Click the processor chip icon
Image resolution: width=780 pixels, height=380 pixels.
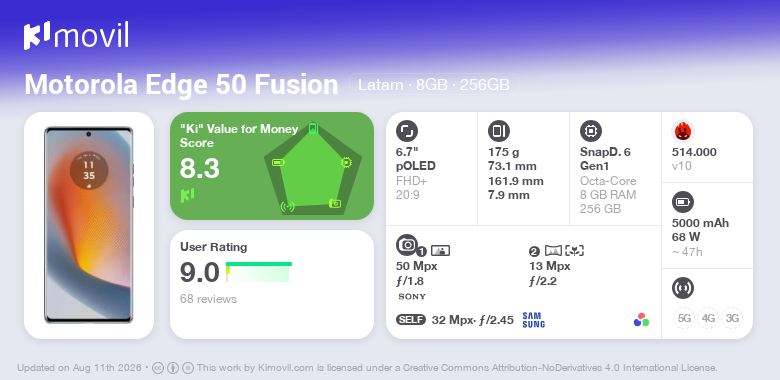(x=590, y=131)
